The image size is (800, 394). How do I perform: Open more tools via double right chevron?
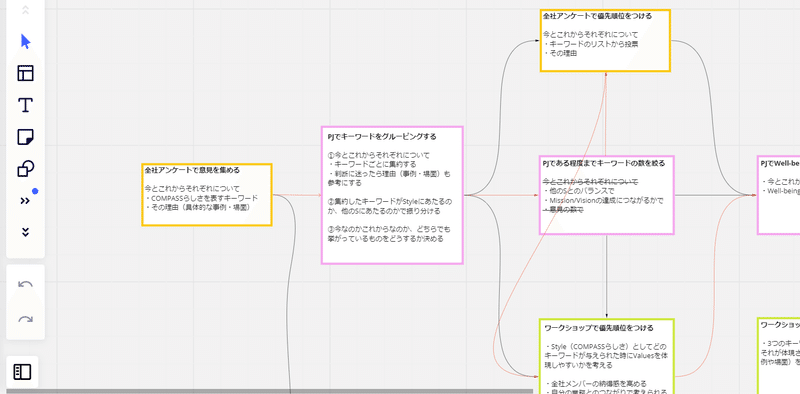pos(24,201)
